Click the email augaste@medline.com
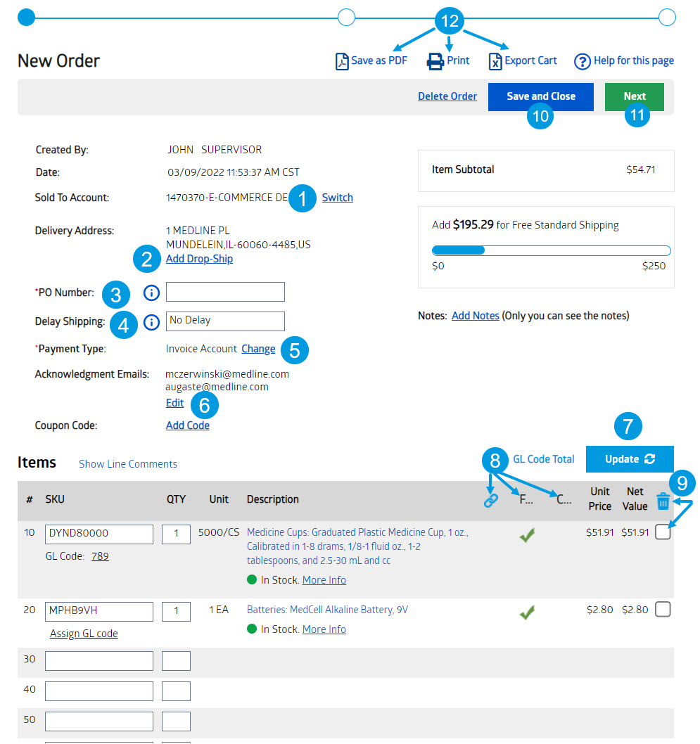 (x=217, y=387)
